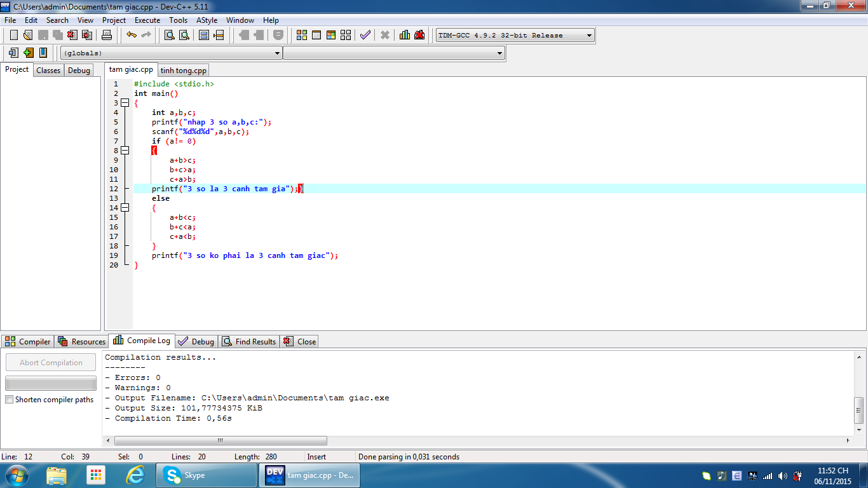Open the bottom Debug tab with checkmark
The width and height of the screenshot is (868, 488).
(196, 341)
